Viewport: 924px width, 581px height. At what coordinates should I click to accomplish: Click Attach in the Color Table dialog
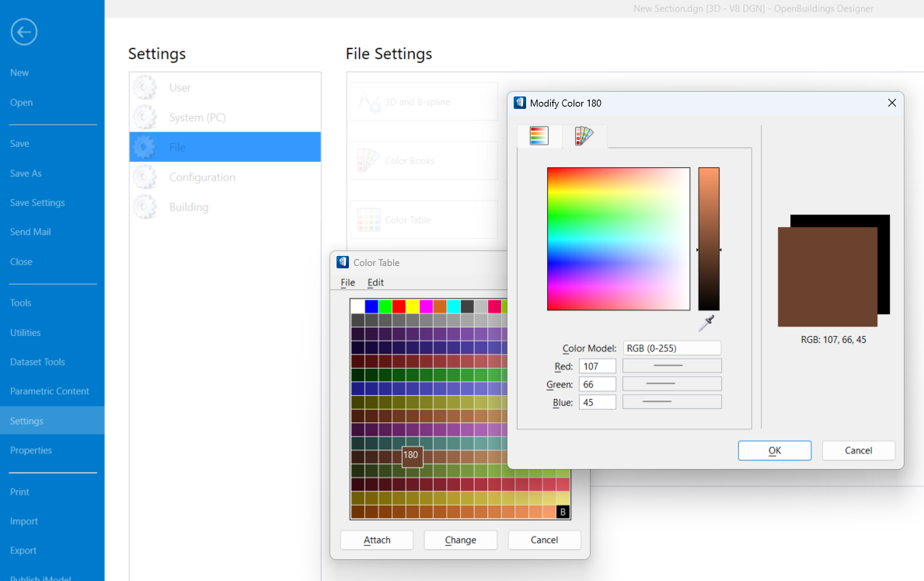pyautogui.click(x=377, y=540)
